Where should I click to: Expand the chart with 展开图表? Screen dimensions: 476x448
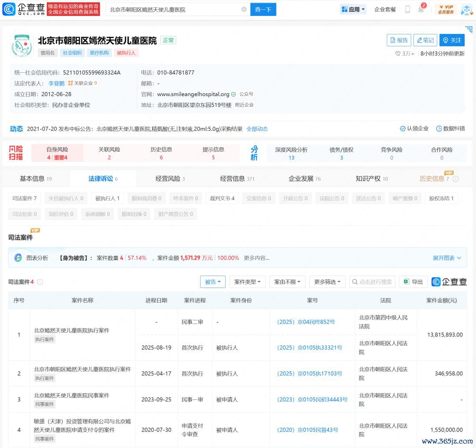[447, 258]
